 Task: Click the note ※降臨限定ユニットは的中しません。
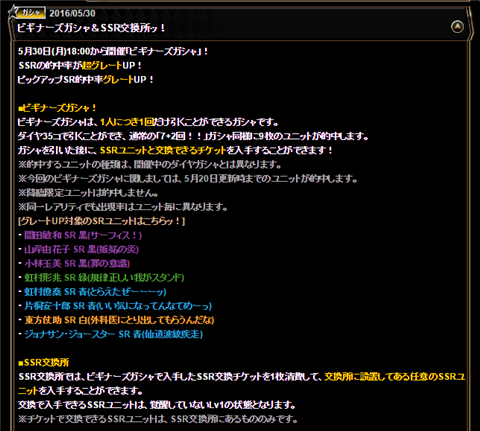point(88,193)
